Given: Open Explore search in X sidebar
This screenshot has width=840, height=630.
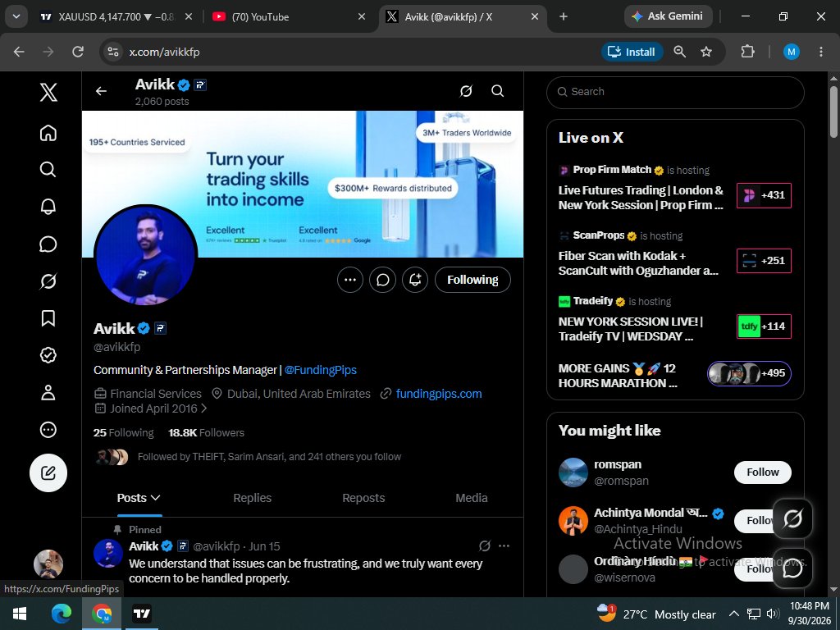Looking at the screenshot, I should [48, 170].
